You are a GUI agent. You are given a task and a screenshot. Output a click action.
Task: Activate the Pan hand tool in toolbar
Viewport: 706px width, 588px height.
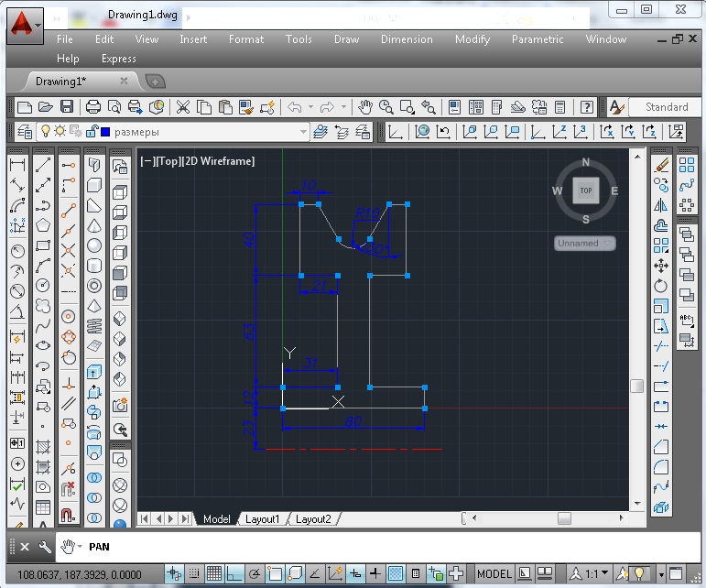point(365,107)
